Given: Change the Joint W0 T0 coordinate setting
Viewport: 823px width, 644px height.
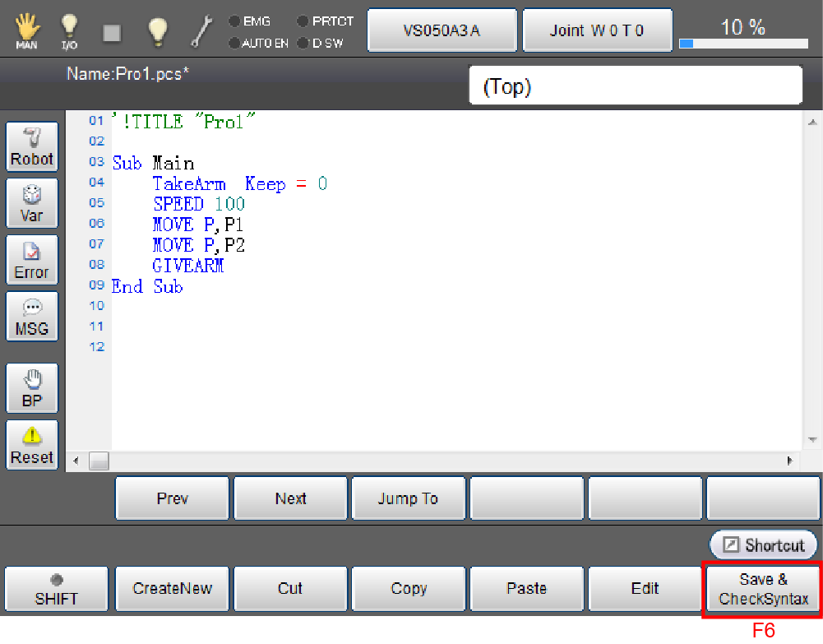Looking at the screenshot, I should coord(597,31).
